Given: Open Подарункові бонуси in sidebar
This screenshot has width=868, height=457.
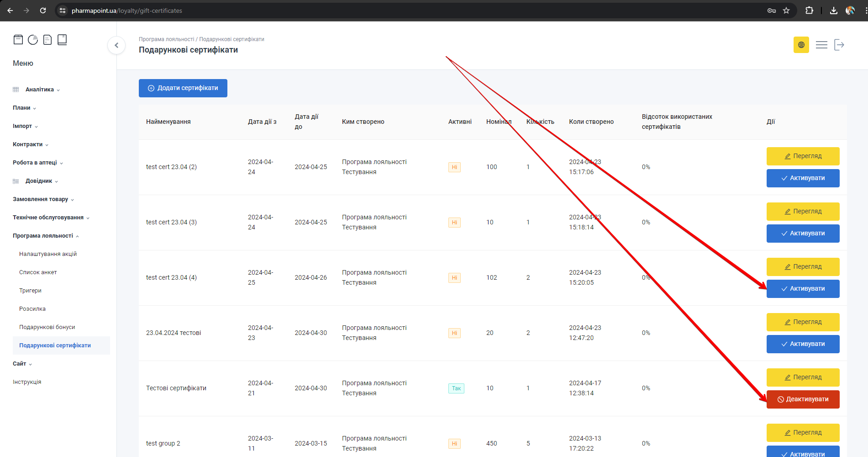Looking at the screenshot, I should pyautogui.click(x=47, y=327).
